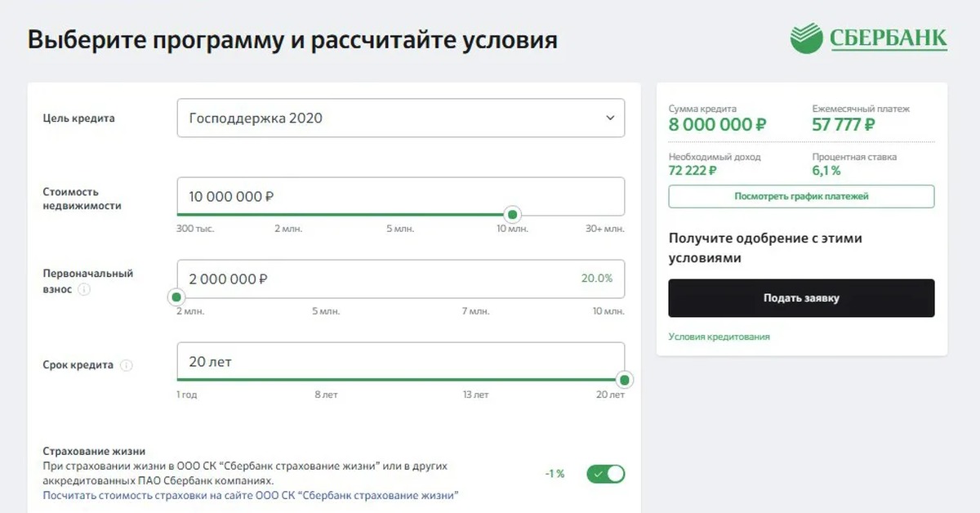980x513 pixels.
Task: Click the Sberbank logo
Action: click(x=869, y=38)
